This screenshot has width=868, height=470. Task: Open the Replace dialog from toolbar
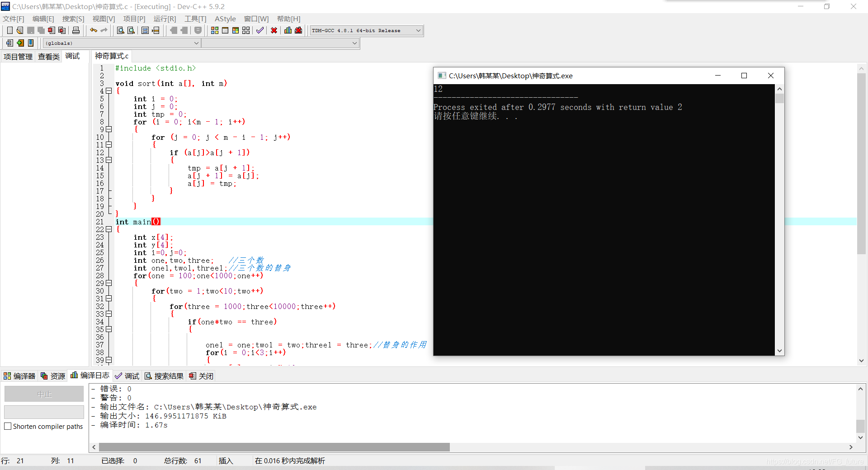pos(131,30)
